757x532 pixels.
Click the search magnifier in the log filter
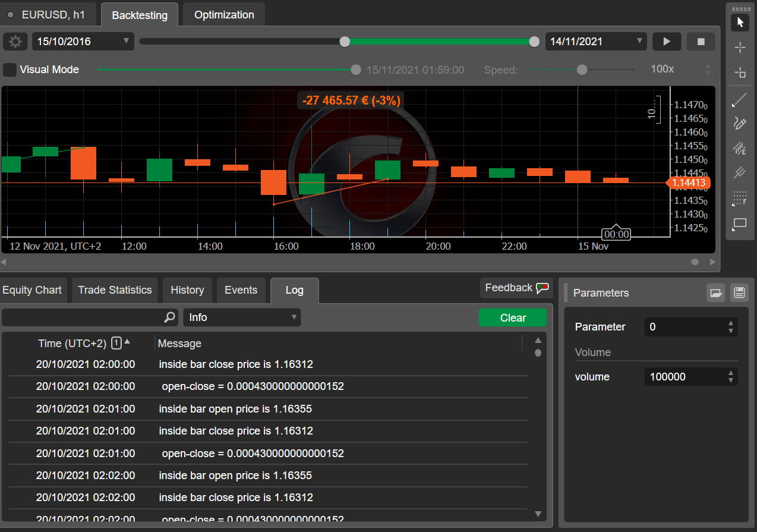[x=169, y=317]
